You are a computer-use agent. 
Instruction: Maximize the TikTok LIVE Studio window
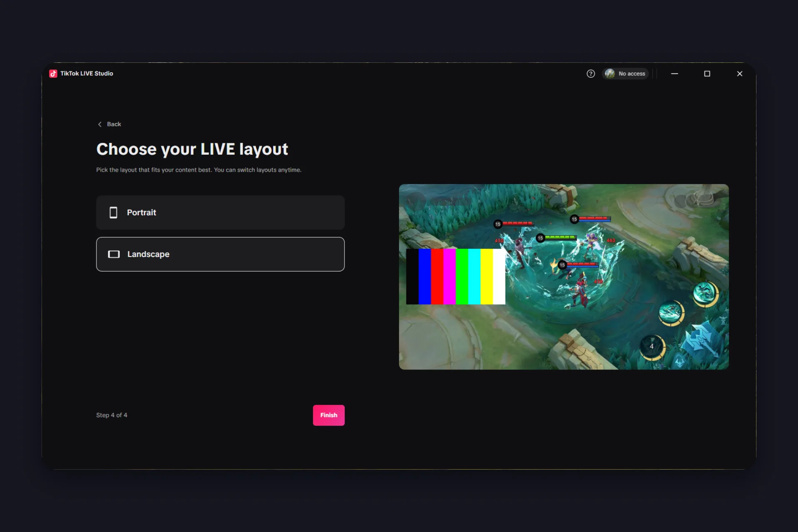(x=707, y=74)
